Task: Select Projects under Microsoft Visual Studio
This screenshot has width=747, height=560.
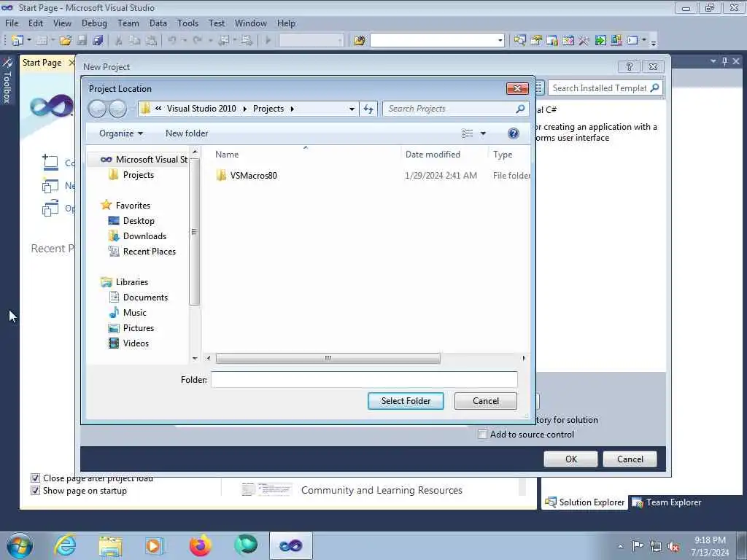Action: pos(138,175)
